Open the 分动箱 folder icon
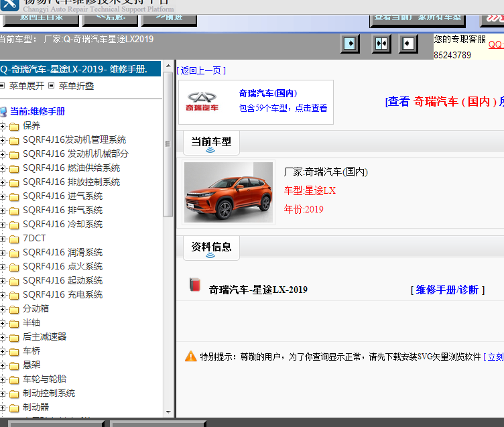This screenshot has width=504, height=427. [14, 310]
